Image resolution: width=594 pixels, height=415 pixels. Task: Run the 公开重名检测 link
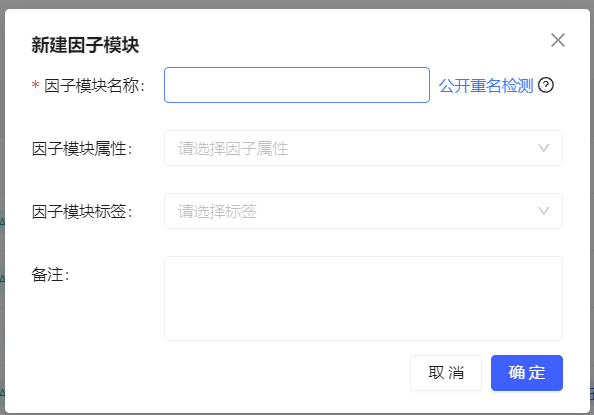[486, 85]
